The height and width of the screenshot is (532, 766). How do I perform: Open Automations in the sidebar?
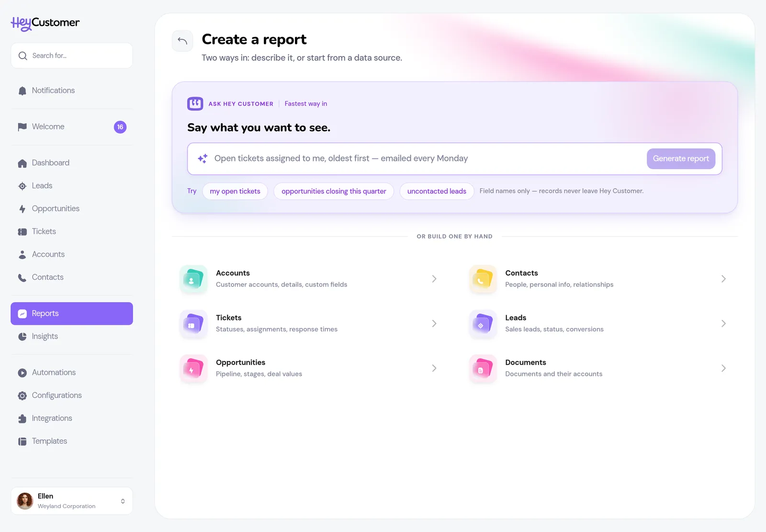coord(72,373)
